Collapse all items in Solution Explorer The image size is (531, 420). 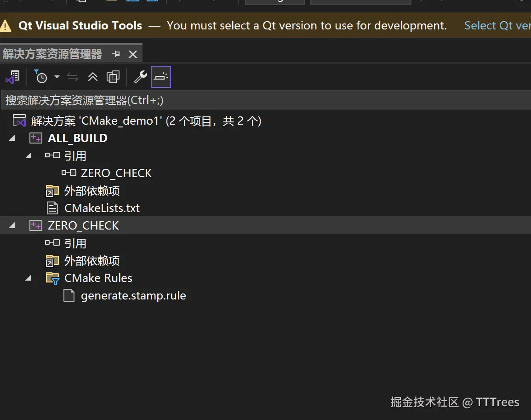[93, 77]
